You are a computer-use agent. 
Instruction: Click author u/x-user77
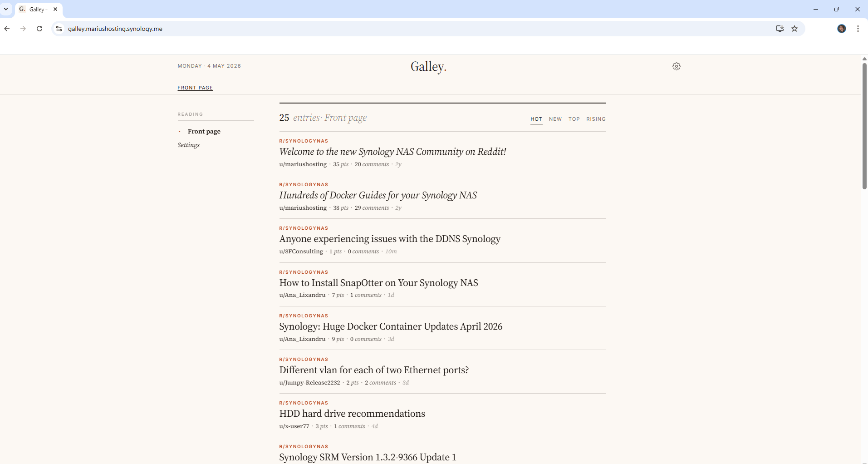point(294,426)
